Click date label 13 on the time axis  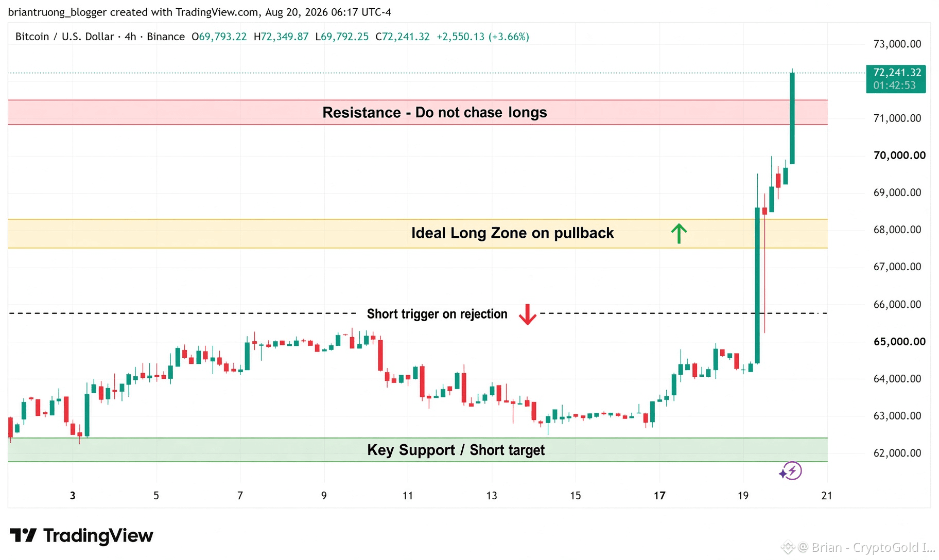click(492, 496)
